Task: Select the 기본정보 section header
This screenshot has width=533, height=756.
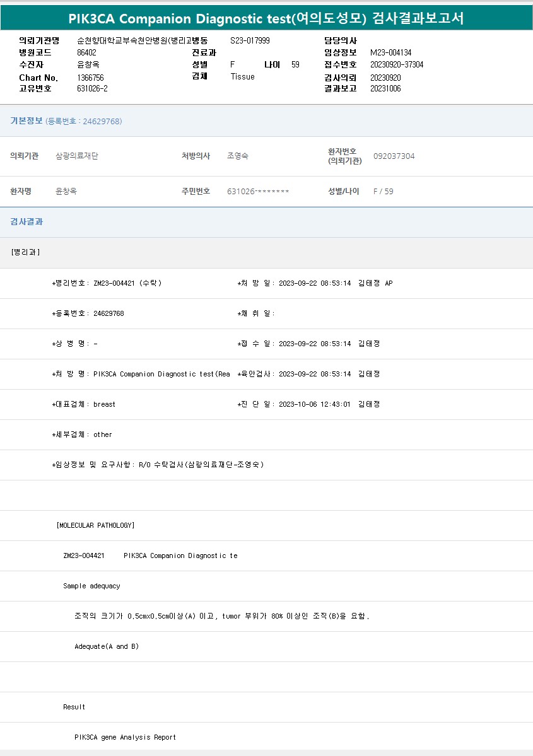Action: (26, 120)
